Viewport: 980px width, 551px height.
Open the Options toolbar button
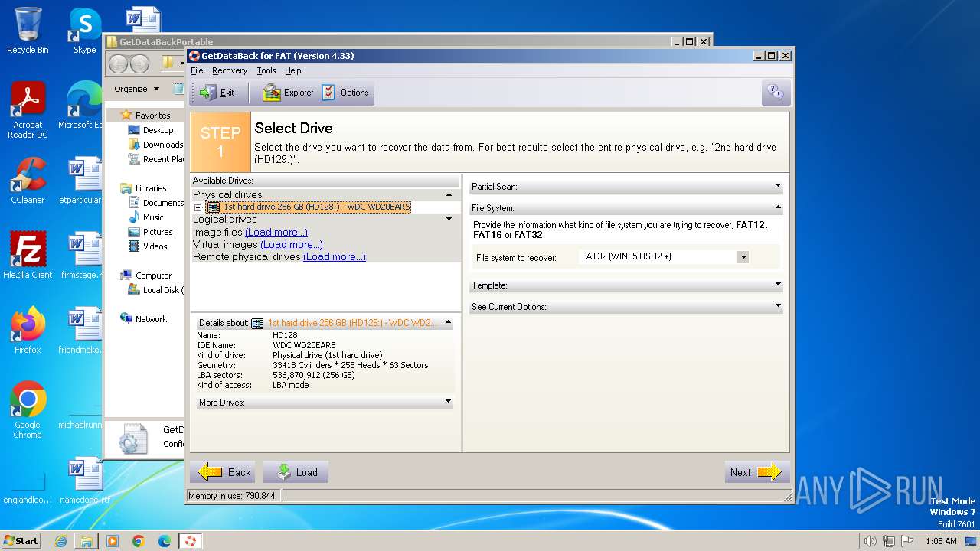pos(345,93)
